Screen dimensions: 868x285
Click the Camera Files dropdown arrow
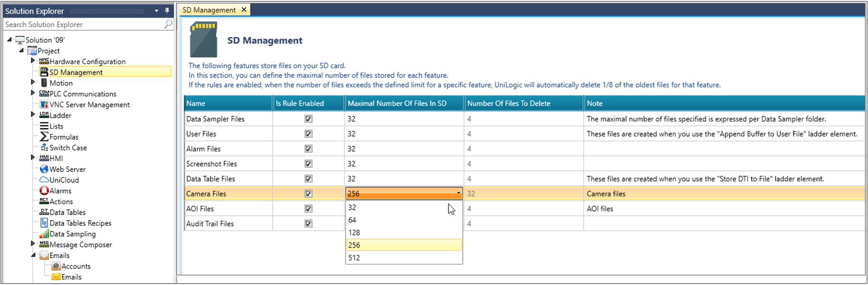pos(458,193)
